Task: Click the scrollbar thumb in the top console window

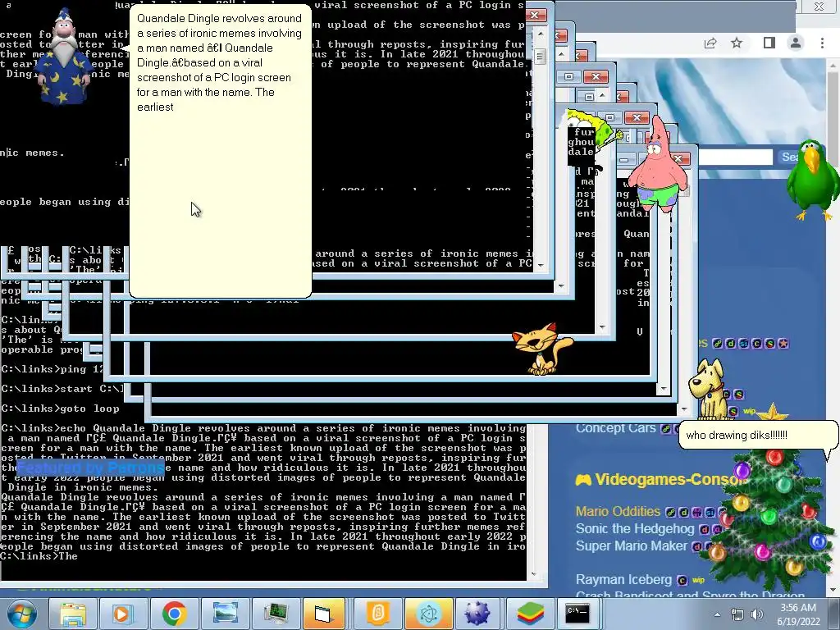Action: tap(541, 57)
